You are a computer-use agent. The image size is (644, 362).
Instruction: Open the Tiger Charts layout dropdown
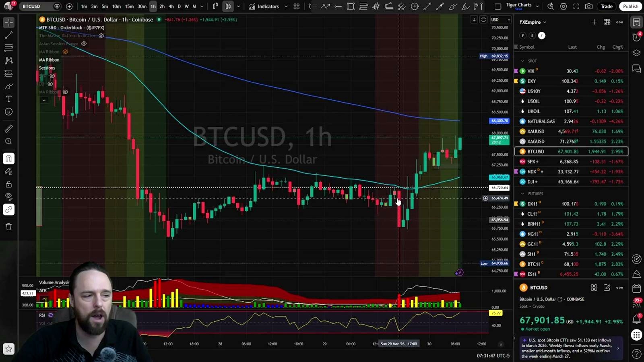pyautogui.click(x=537, y=6)
